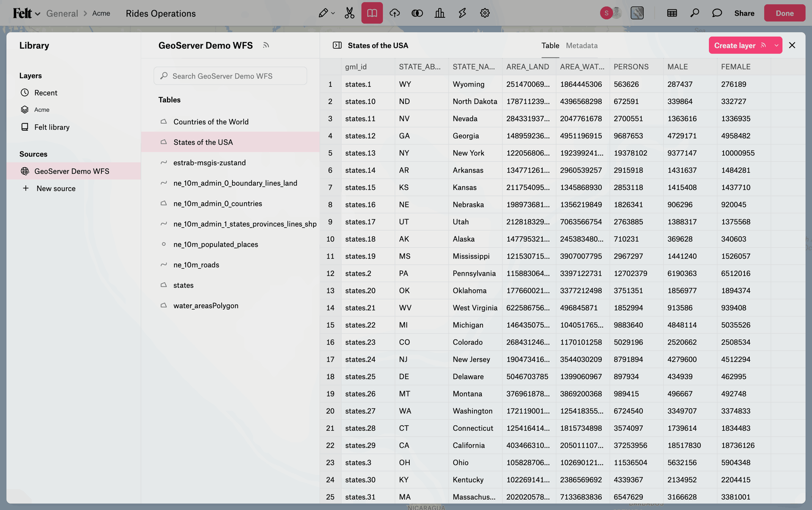Select ne_10m_roads table

click(230, 265)
